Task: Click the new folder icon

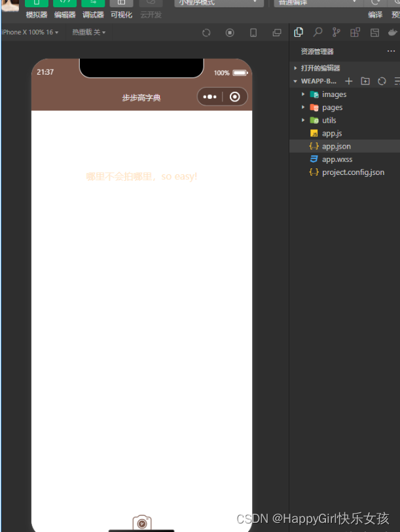Action: (x=365, y=81)
